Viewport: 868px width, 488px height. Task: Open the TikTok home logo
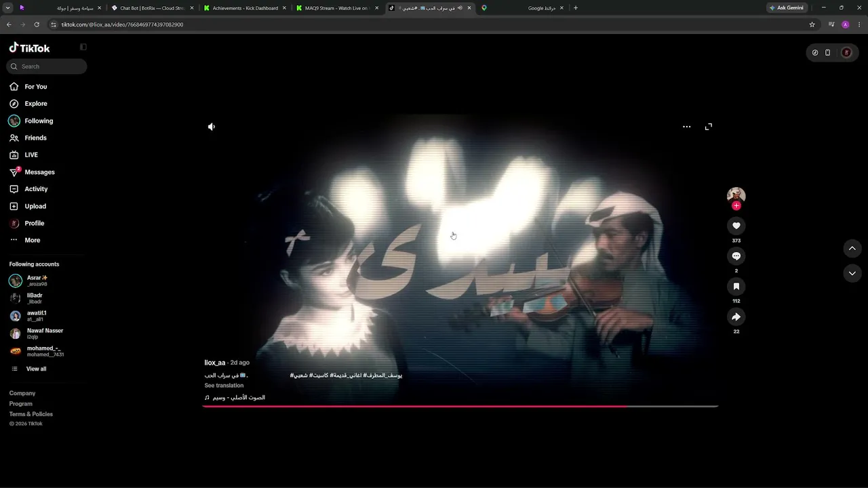point(29,48)
